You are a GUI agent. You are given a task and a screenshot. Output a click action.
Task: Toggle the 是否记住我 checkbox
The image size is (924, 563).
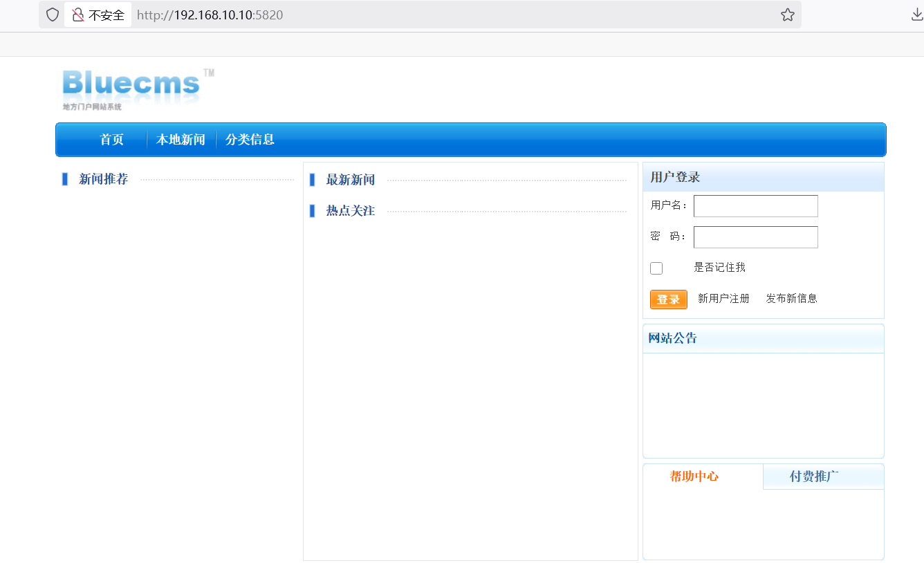tap(656, 268)
